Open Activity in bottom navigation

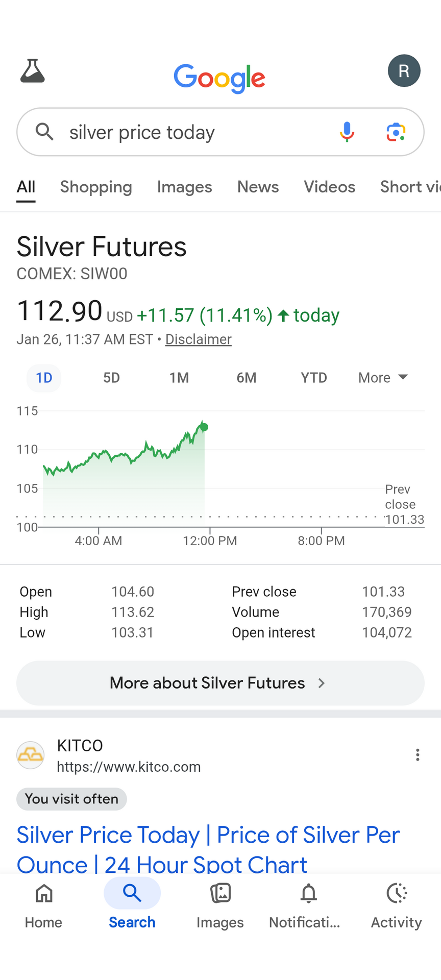[x=396, y=906]
